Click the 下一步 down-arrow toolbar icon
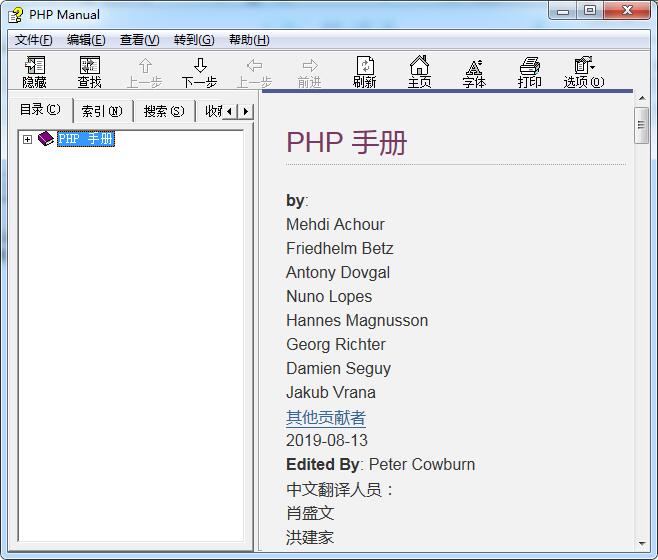658x560 pixels. pyautogui.click(x=200, y=73)
